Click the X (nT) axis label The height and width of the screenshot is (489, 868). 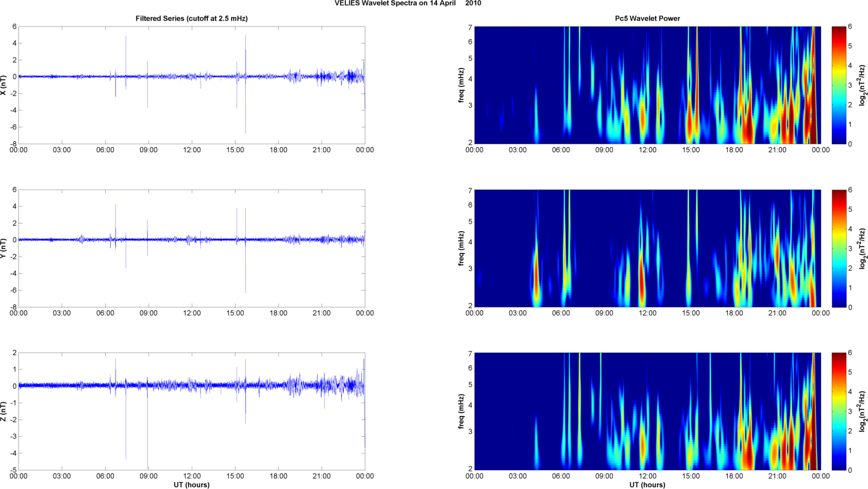pyautogui.click(x=4, y=85)
